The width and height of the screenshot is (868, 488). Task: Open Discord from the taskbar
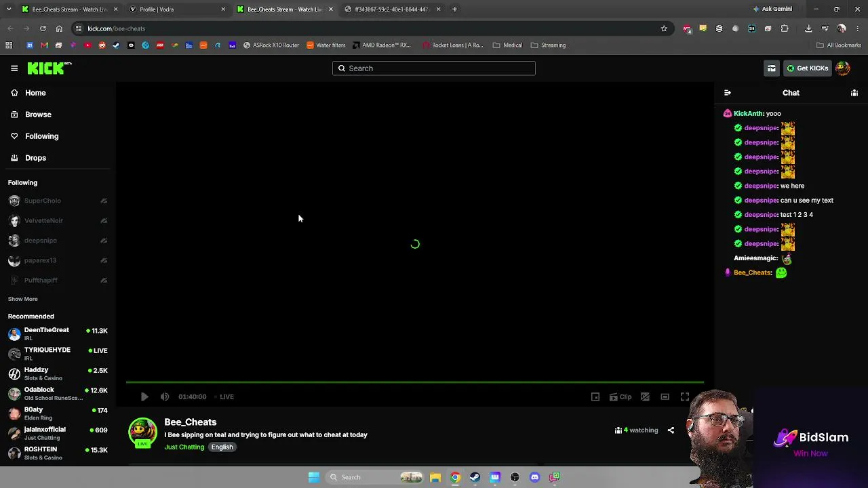[534, 477]
